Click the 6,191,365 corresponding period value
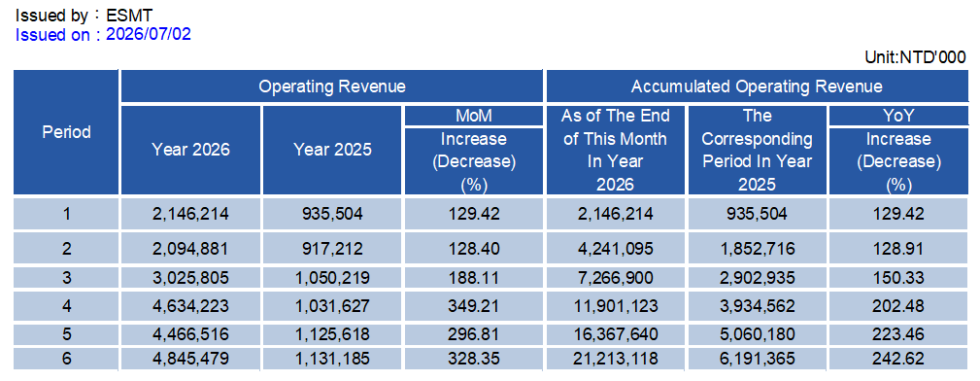Viewport: 980px width, 381px height. click(757, 359)
